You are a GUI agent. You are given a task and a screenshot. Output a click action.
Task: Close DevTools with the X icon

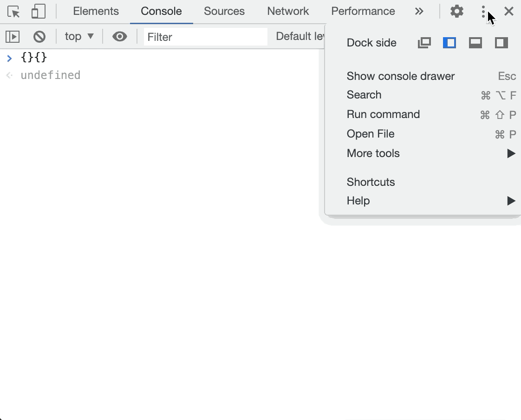click(x=509, y=11)
